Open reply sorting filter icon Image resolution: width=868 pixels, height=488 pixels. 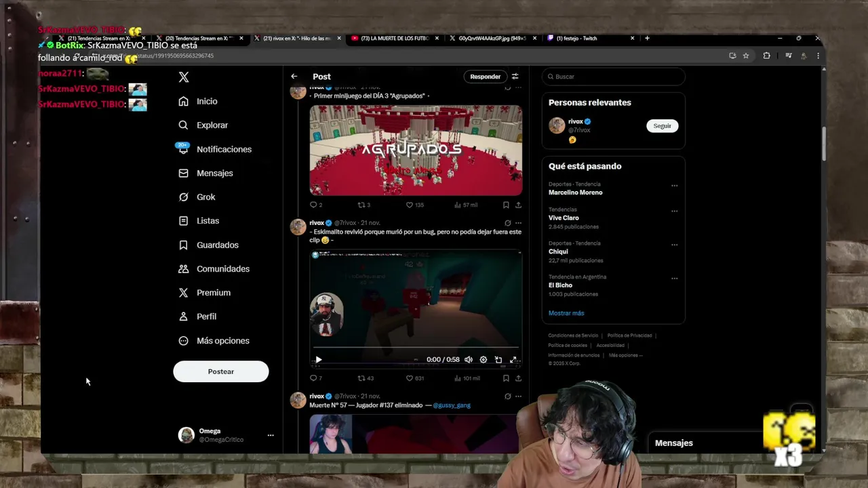[x=515, y=77]
